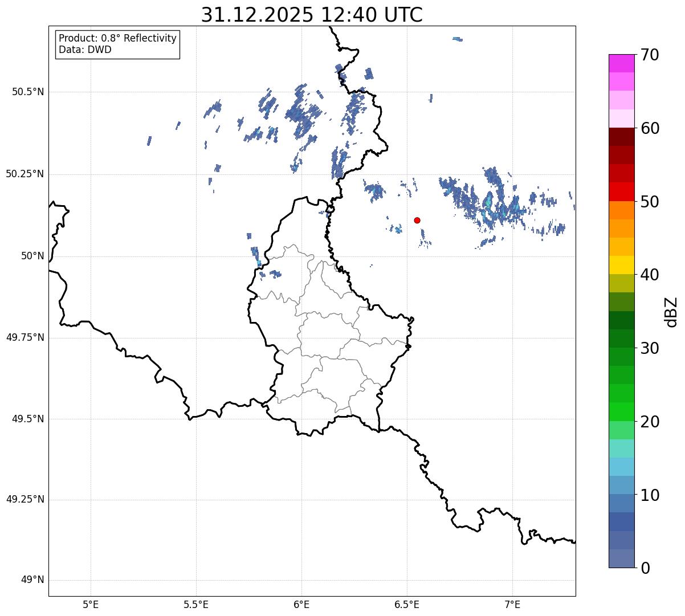The image size is (685, 616).
Task: Click the orange colorbar segment just below 50
Action: pos(621,210)
